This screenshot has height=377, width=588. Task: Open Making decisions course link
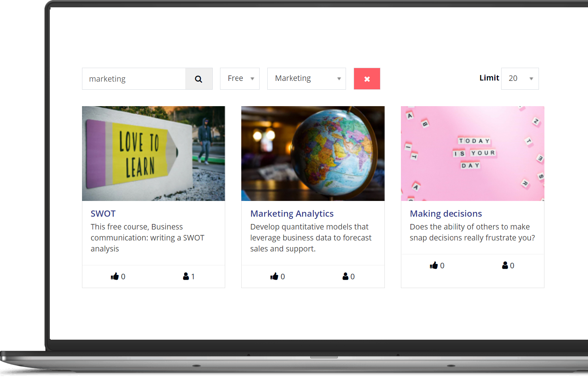click(446, 214)
